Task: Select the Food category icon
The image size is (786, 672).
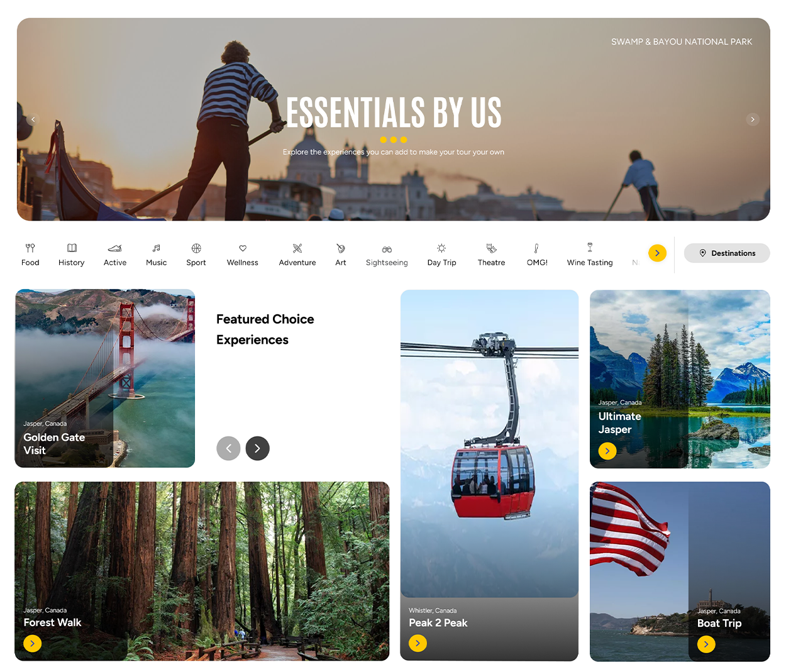Action: [30, 248]
